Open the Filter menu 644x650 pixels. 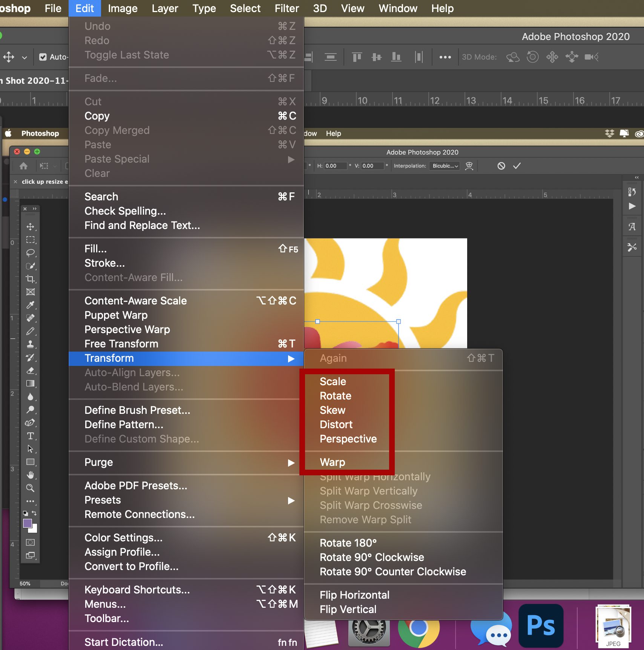[x=286, y=8]
